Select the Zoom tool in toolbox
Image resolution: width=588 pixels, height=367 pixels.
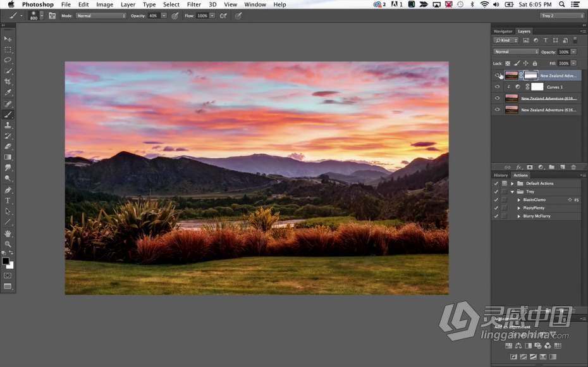8,244
